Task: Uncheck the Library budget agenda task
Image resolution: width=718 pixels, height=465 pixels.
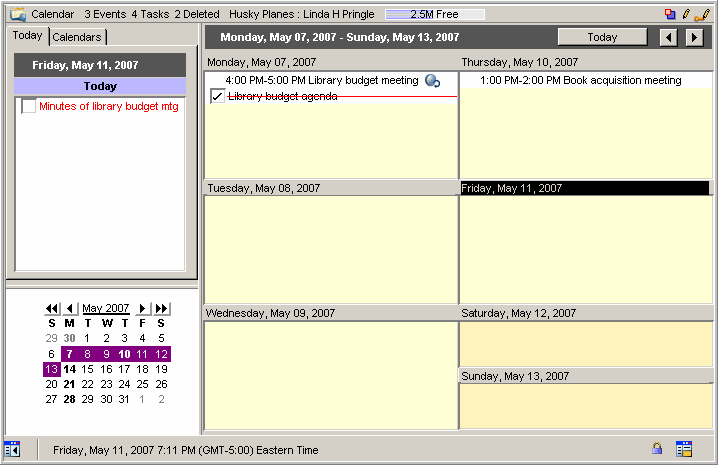Action: click(218, 97)
